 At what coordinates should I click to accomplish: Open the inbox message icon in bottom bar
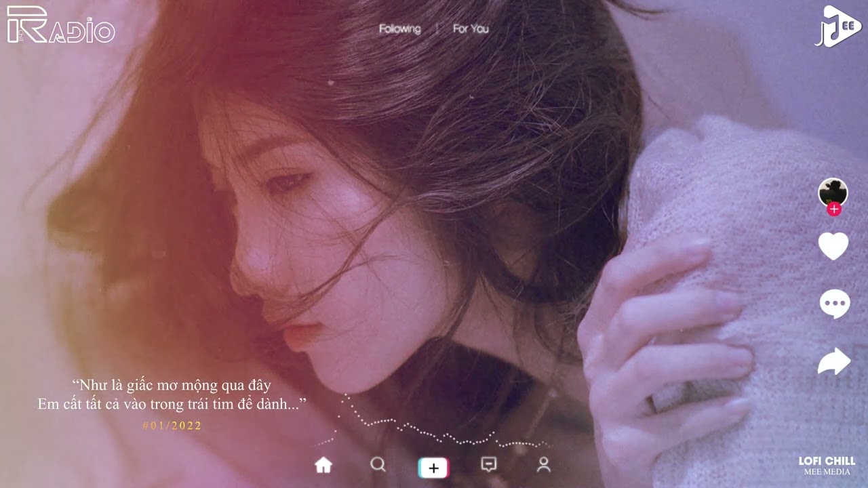(488, 465)
